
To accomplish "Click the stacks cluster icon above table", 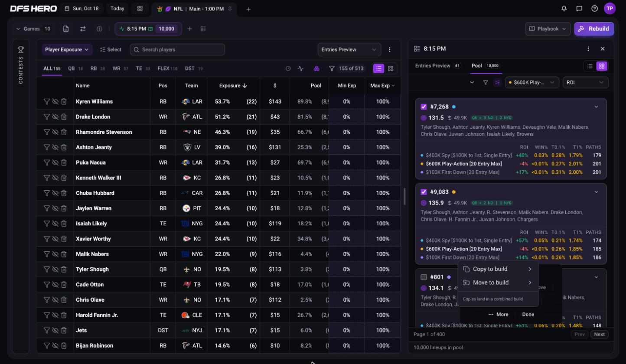I will [316, 68].
